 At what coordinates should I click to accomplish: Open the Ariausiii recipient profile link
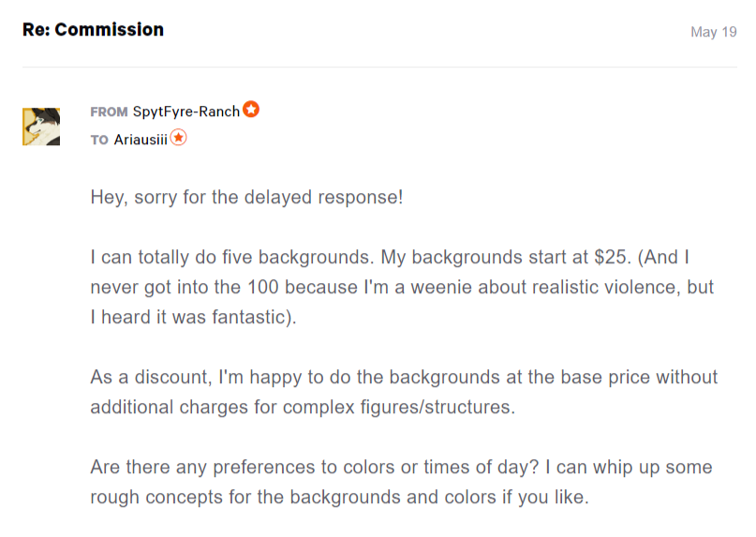pos(141,140)
